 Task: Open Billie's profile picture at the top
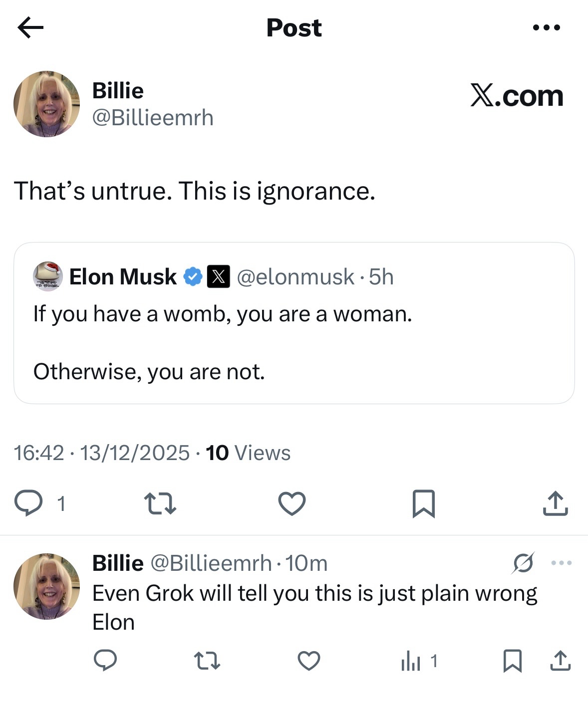[x=46, y=104]
